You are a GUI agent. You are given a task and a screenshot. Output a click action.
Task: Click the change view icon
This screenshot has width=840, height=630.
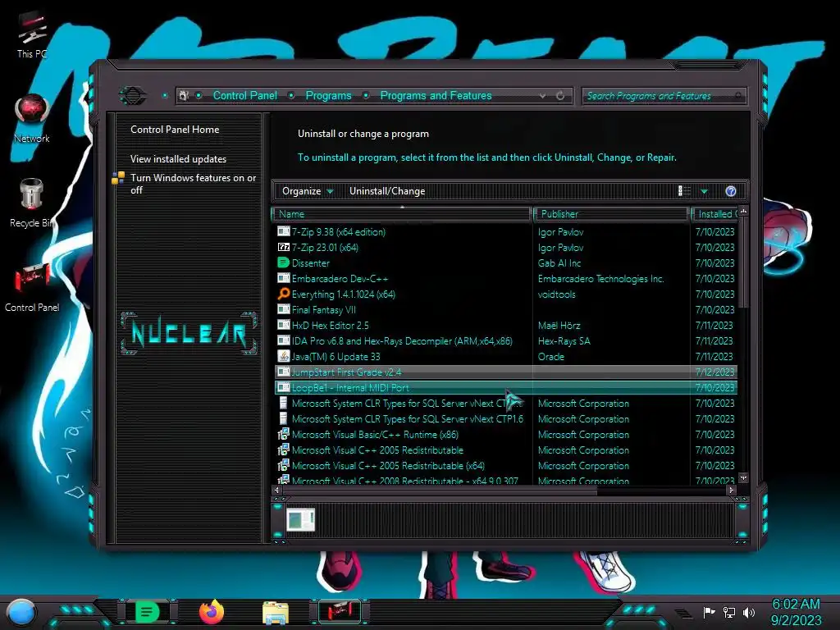pyautogui.click(x=684, y=191)
